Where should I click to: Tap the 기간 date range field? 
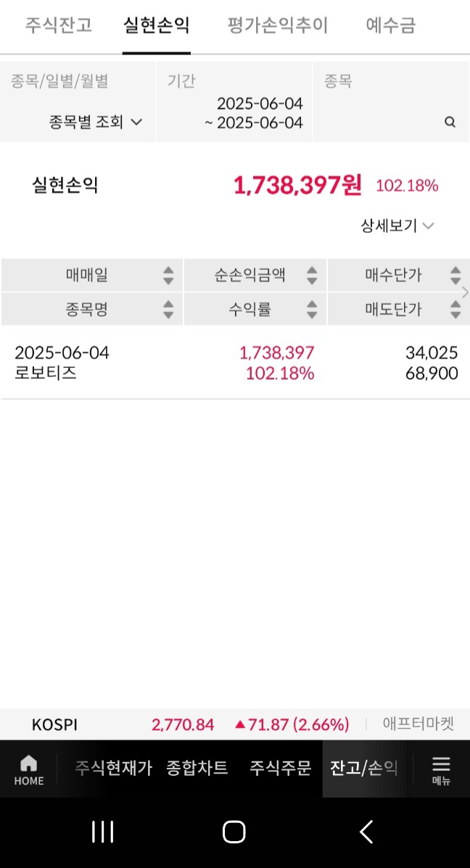254,113
